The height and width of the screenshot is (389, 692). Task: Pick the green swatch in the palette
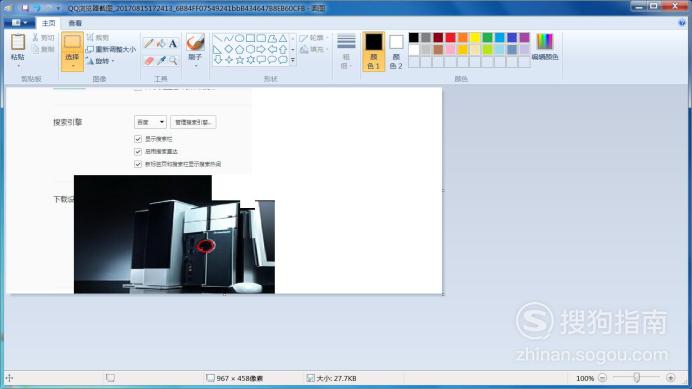tap(487, 38)
